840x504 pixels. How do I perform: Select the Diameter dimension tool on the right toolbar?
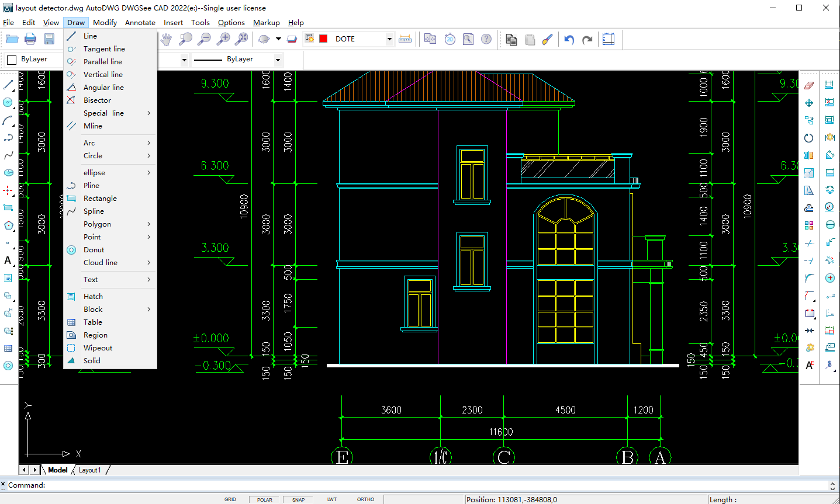point(829,225)
